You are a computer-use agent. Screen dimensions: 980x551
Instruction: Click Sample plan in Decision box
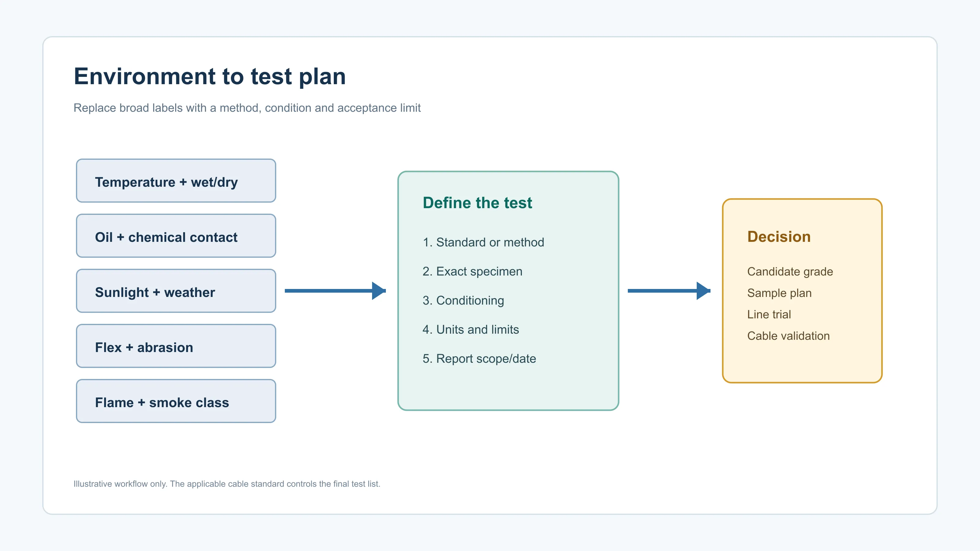[779, 293]
